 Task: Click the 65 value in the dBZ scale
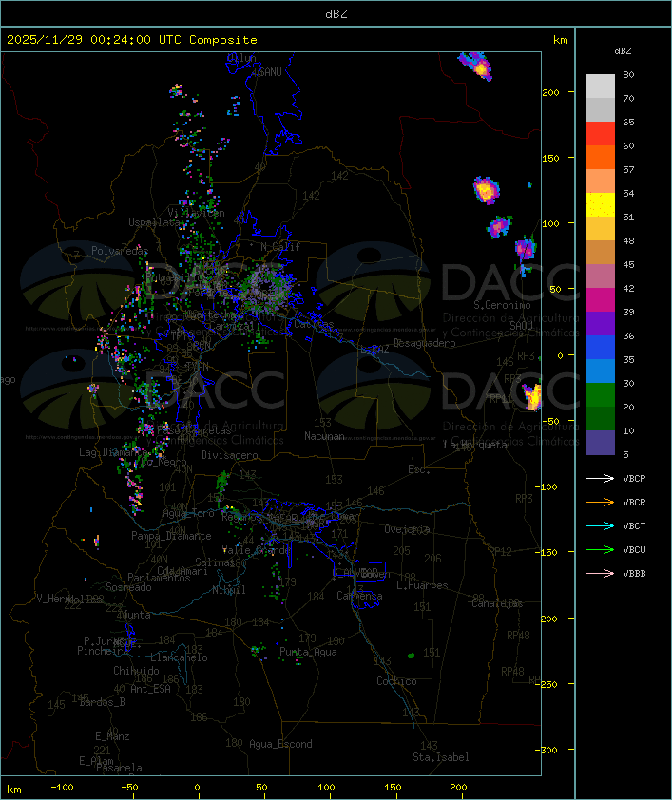628,122
